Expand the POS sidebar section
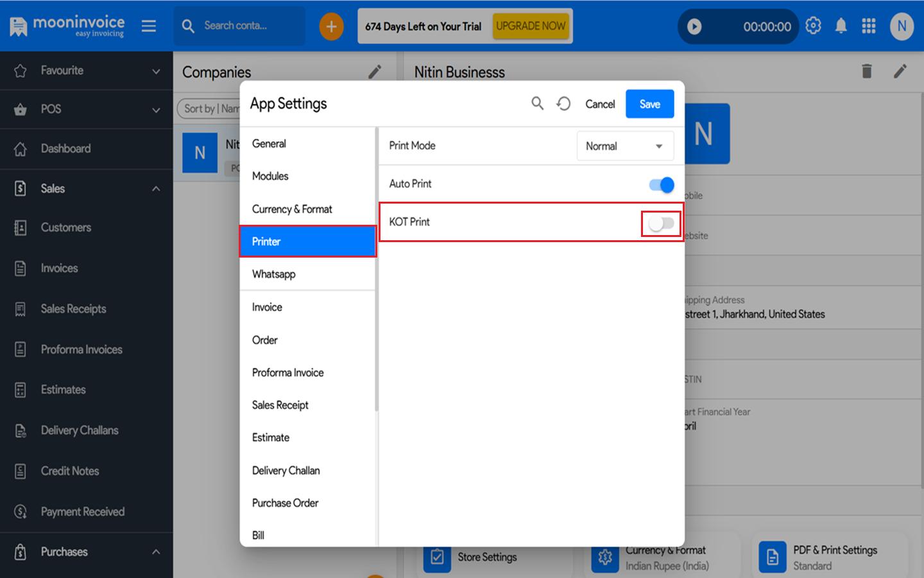924x578 pixels. (156, 110)
